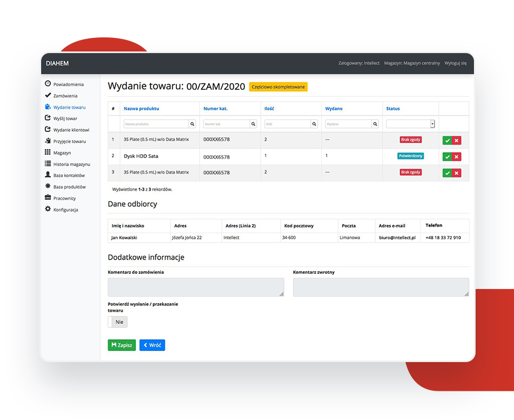Reject row 1 with red X
The image size is (514, 420).
pyautogui.click(x=456, y=140)
